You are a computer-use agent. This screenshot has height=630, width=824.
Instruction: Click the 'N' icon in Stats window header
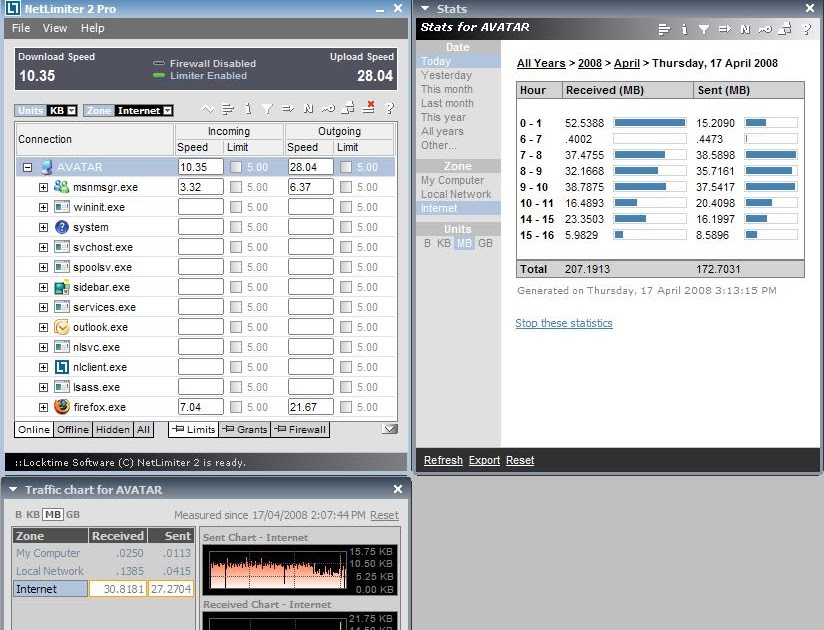pyautogui.click(x=745, y=29)
